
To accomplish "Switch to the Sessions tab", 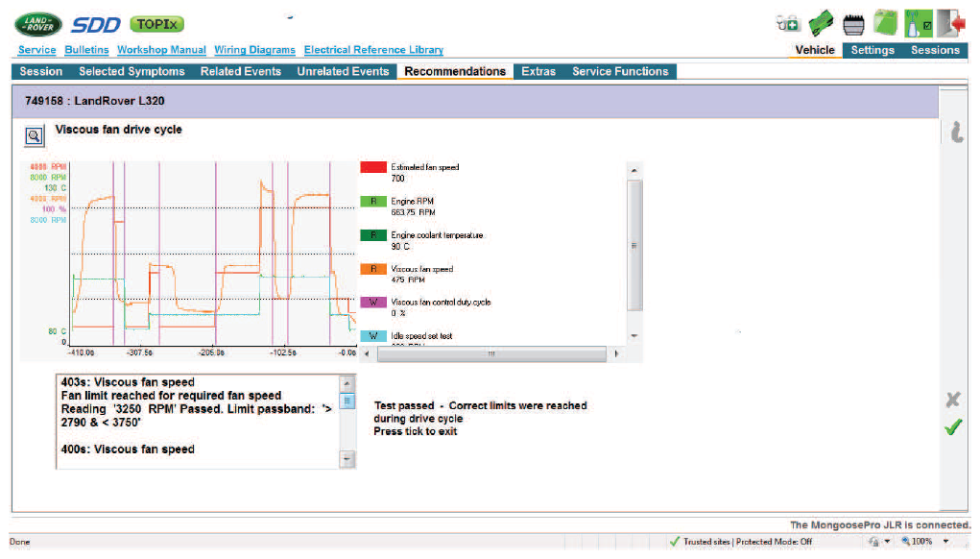I will pyautogui.click(x=935, y=50).
